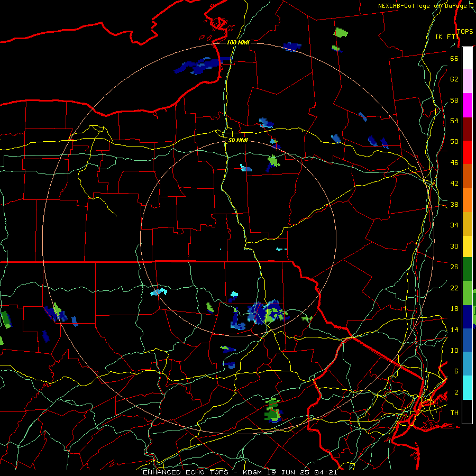Select the dark green legend band

coord(467,269)
